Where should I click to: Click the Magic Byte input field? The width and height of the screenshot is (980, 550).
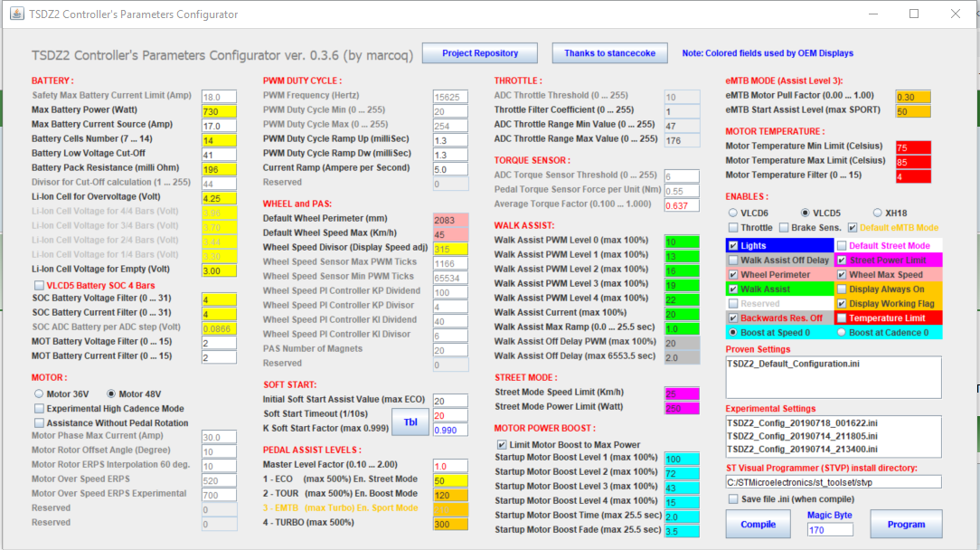pyautogui.click(x=830, y=530)
